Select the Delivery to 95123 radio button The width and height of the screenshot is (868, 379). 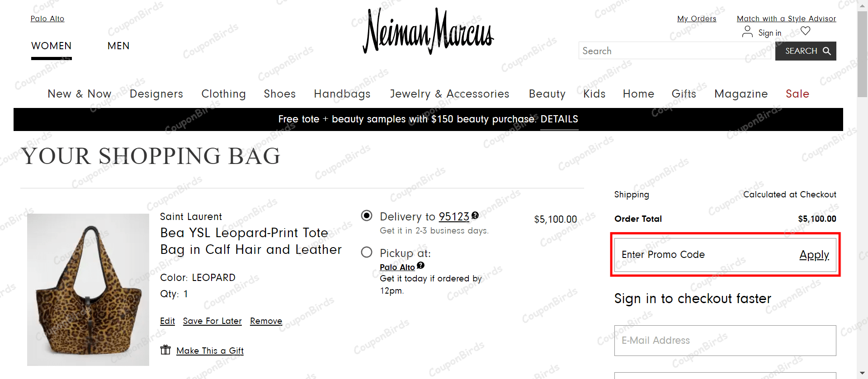coord(366,216)
